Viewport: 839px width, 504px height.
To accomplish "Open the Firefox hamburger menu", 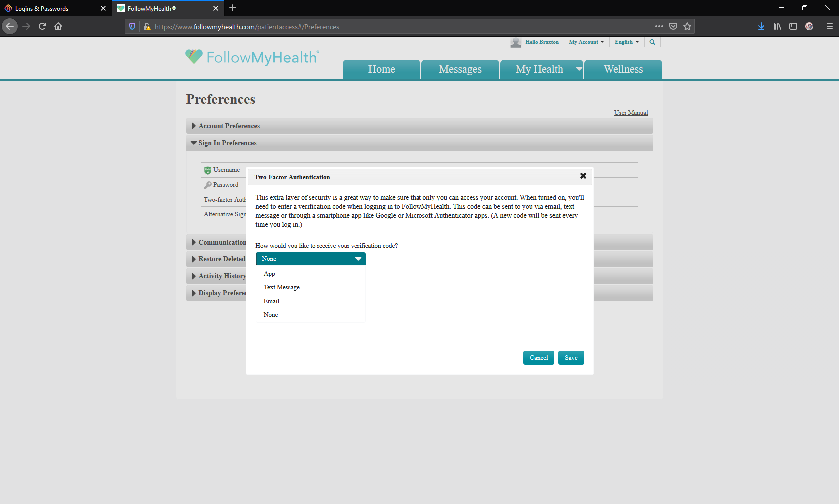I will 829,27.
